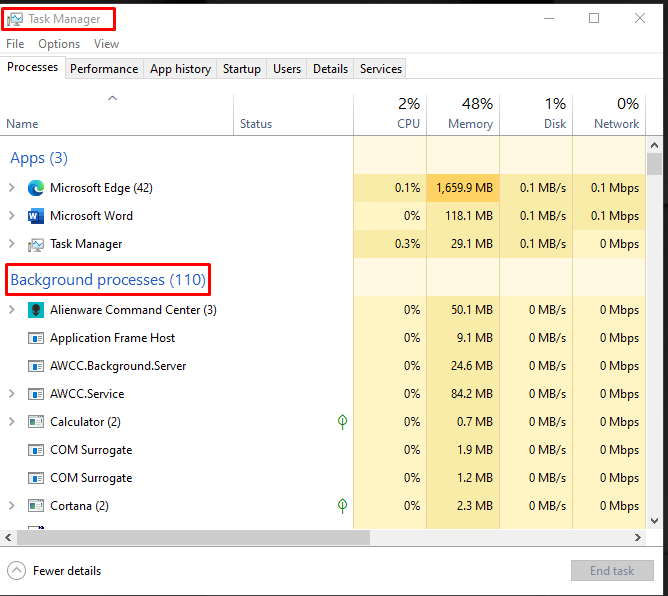Expand the Cortana (2) group

click(x=12, y=506)
